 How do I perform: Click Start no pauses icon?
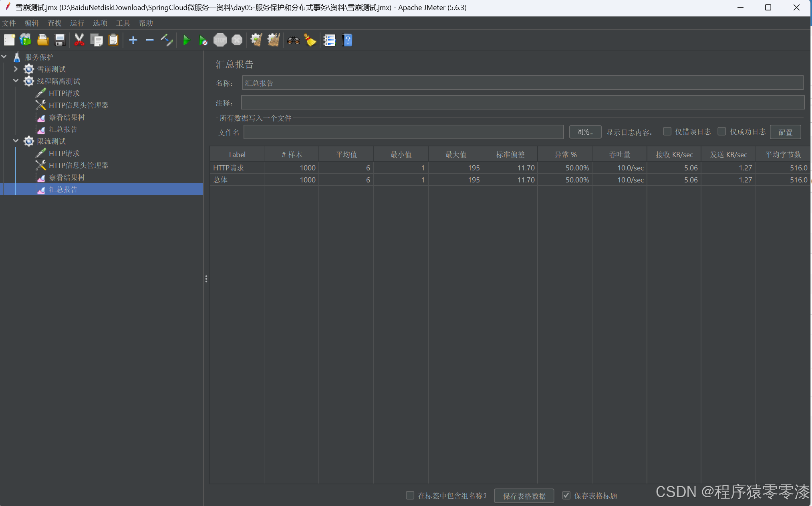pos(203,40)
